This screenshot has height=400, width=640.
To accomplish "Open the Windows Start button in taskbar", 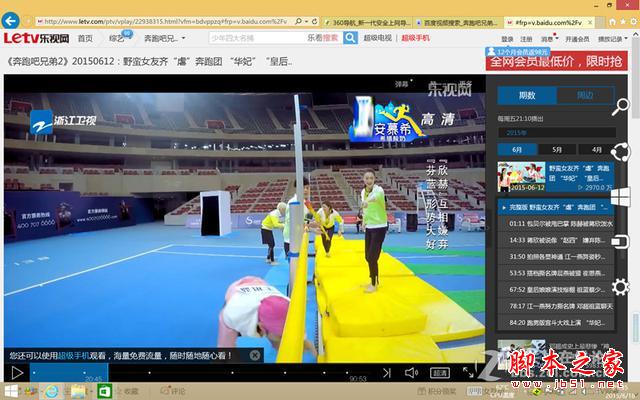I will [11, 391].
